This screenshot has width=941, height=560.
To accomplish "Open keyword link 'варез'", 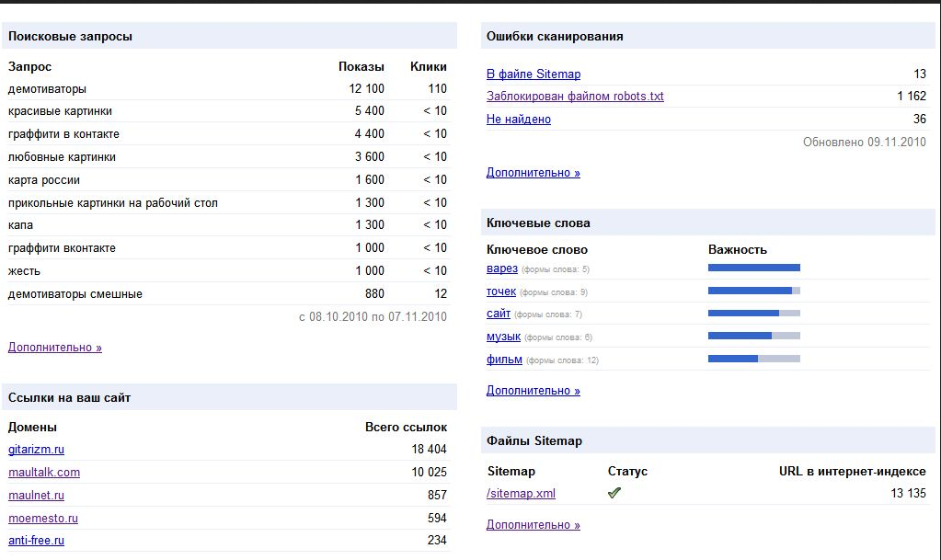I will [500, 269].
